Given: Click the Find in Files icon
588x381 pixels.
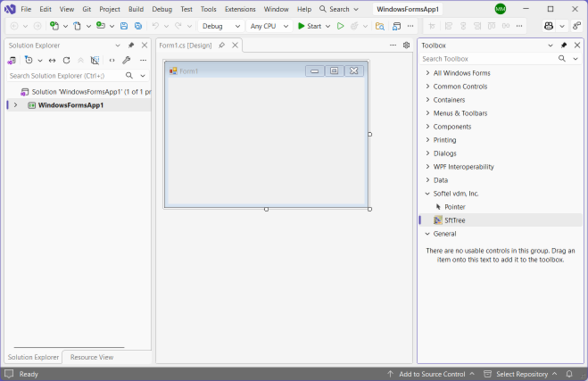Looking at the screenshot, I should point(380,26).
